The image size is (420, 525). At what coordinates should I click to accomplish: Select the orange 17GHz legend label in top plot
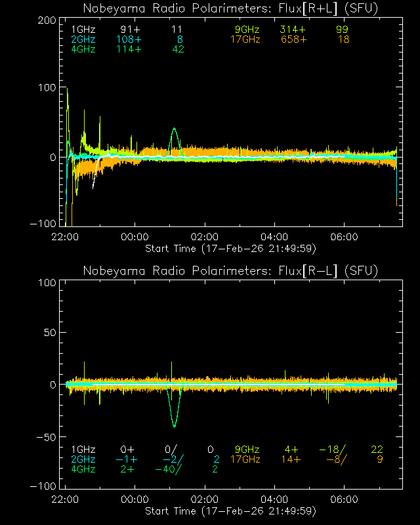[x=245, y=39]
